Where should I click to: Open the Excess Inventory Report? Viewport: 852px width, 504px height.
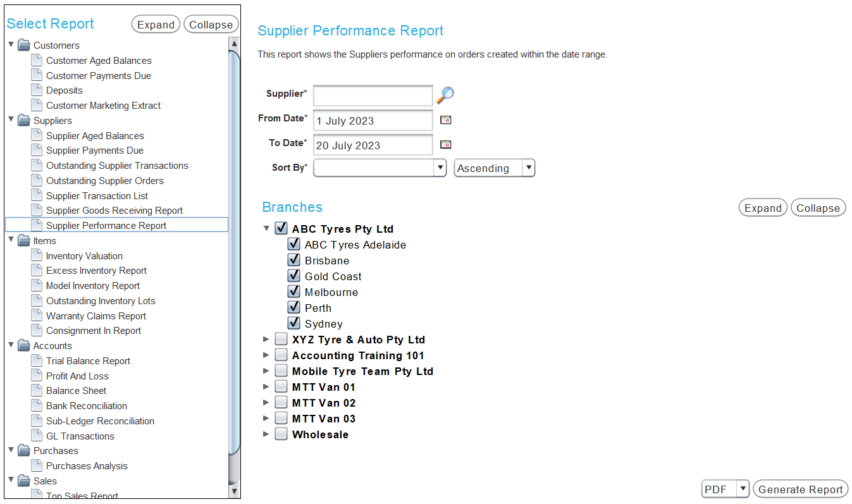[96, 271]
